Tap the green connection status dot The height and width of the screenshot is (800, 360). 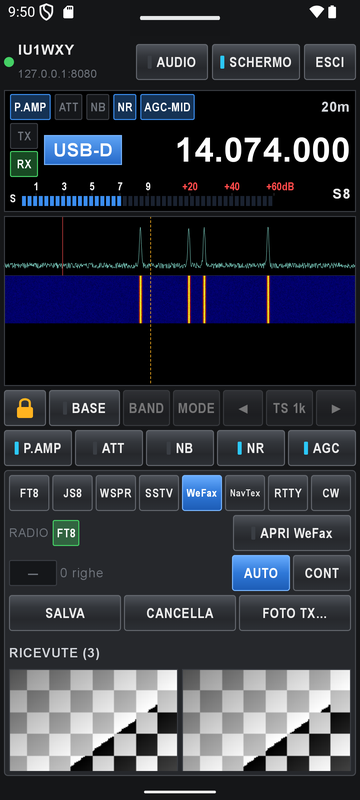pos(9,62)
